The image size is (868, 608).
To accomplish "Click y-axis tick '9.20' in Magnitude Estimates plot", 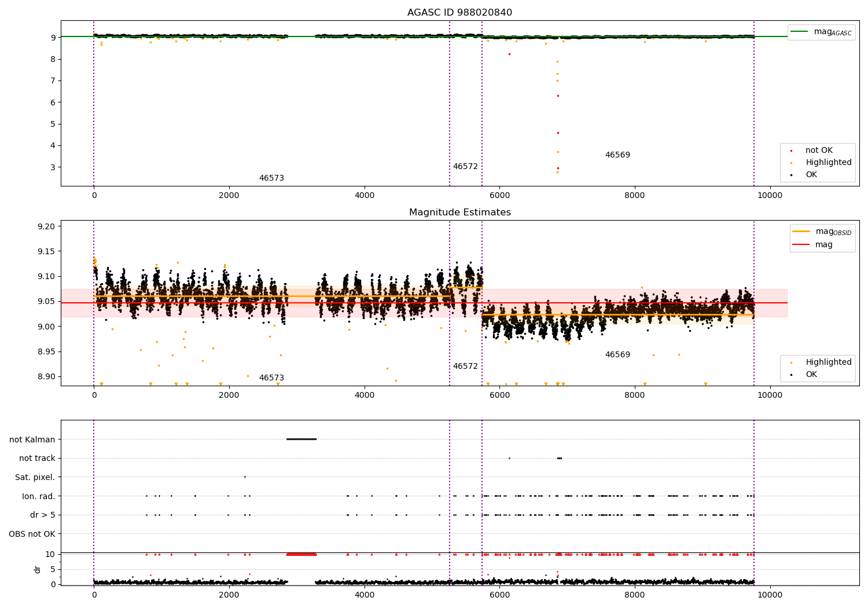I will pos(46,226).
